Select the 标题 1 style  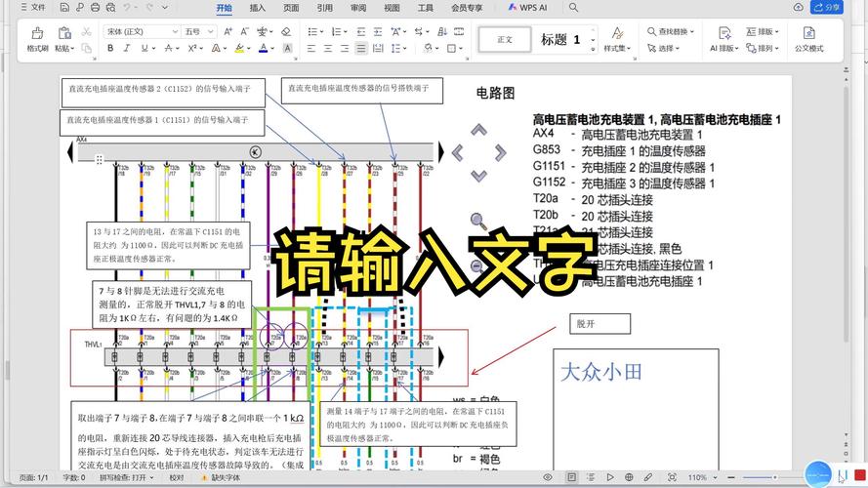(x=560, y=39)
